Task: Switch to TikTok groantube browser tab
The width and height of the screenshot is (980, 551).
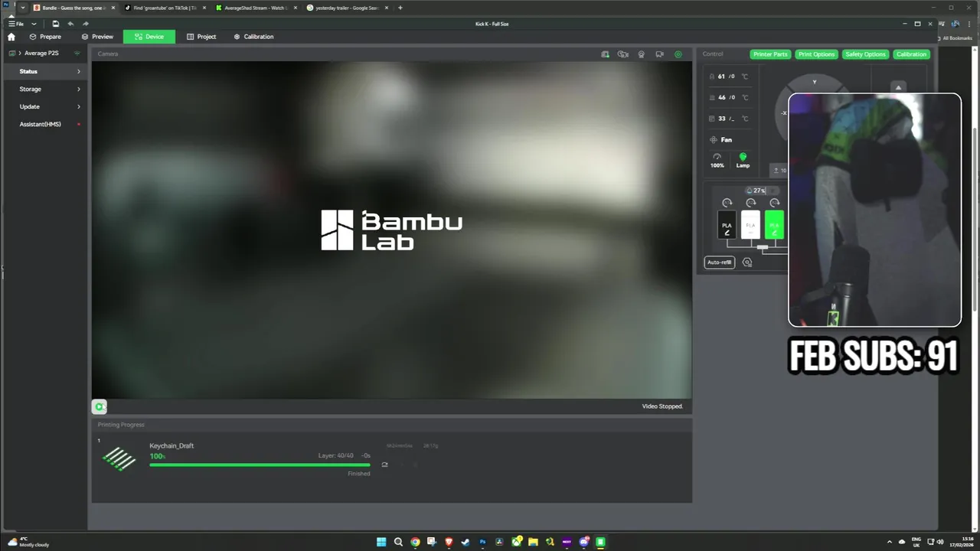Action: click(165, 8)
